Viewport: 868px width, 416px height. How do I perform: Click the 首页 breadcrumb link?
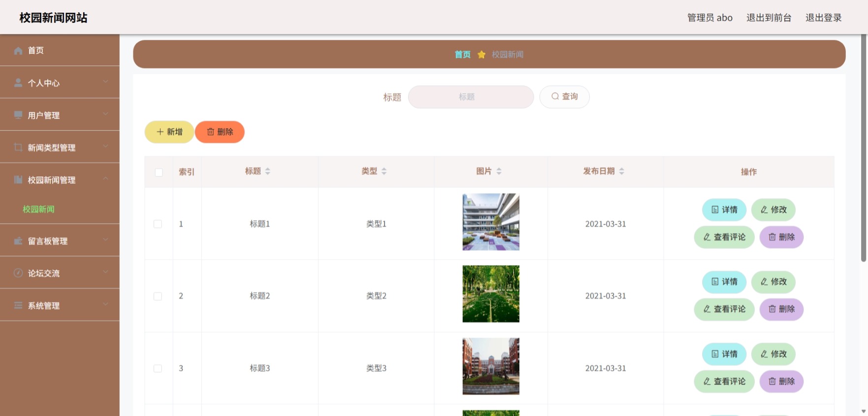coord(462,54)
